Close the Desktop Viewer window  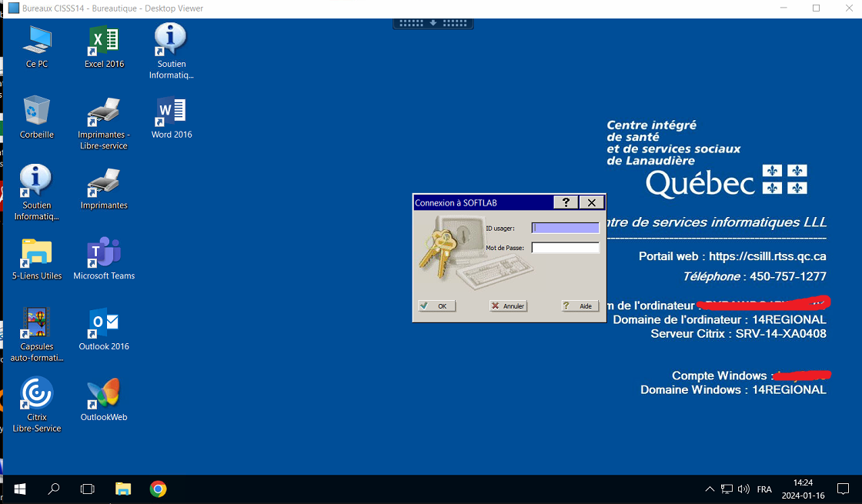[849, 8]
